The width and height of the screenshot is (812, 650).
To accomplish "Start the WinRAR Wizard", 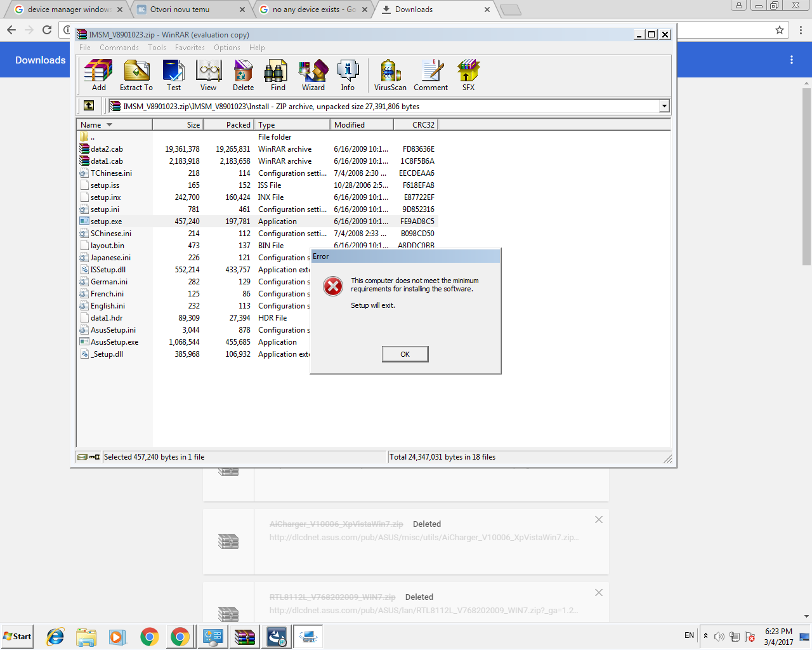I will 313,76.
